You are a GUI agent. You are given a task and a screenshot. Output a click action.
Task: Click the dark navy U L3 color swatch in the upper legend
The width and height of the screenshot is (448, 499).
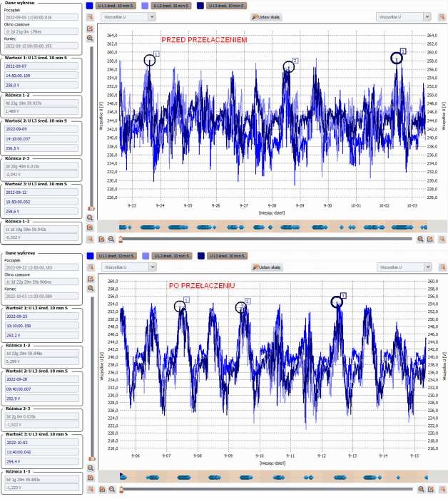pos(200,6)
